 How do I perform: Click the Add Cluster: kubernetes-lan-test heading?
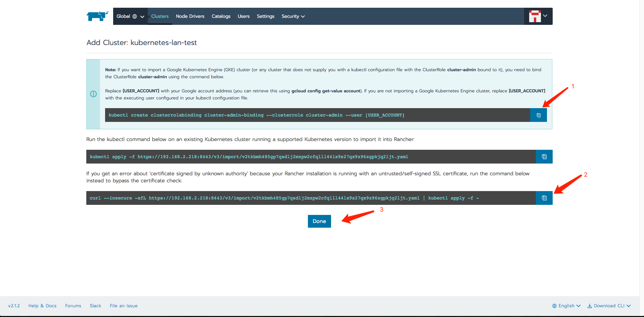coord(142,43)
